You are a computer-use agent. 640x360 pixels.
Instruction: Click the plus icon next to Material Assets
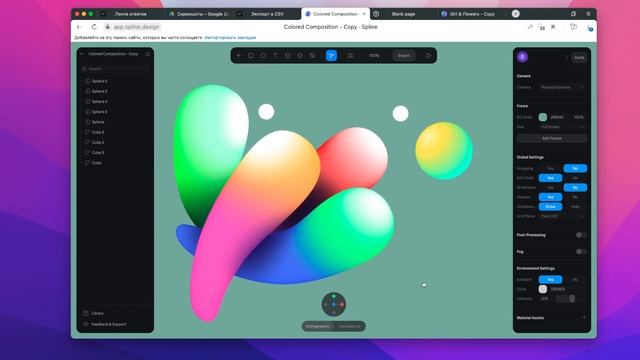point(584,318)
